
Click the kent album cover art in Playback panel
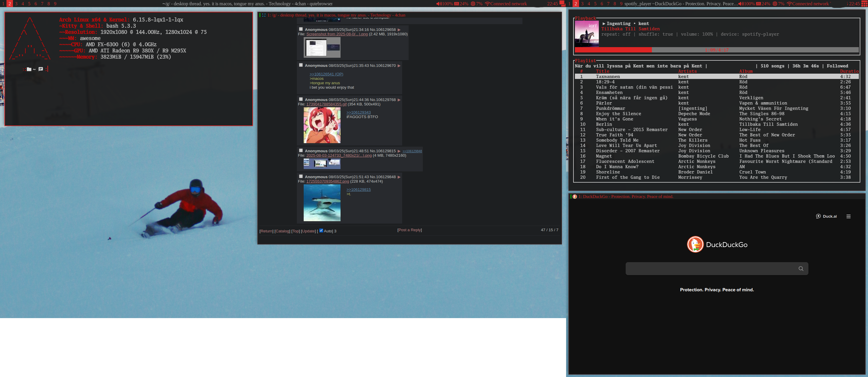(x=587, y=34)
